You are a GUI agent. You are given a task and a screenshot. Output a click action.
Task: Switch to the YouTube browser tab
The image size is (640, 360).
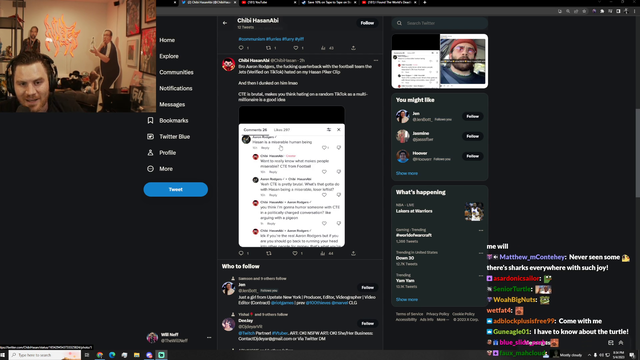268,2
